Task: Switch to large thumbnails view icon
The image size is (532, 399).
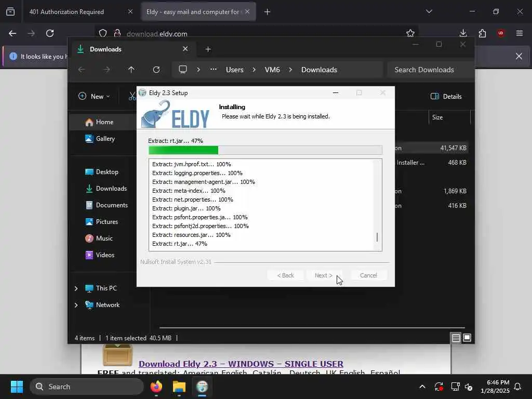Action: click(x=467, y=338)
